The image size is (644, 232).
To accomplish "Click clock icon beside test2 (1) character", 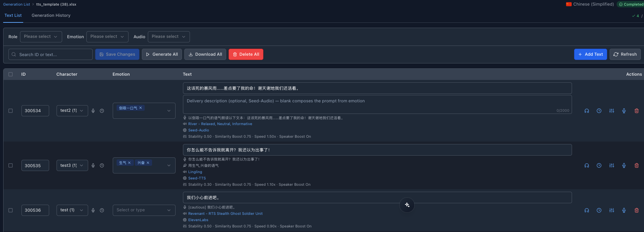I will (102, 111).
